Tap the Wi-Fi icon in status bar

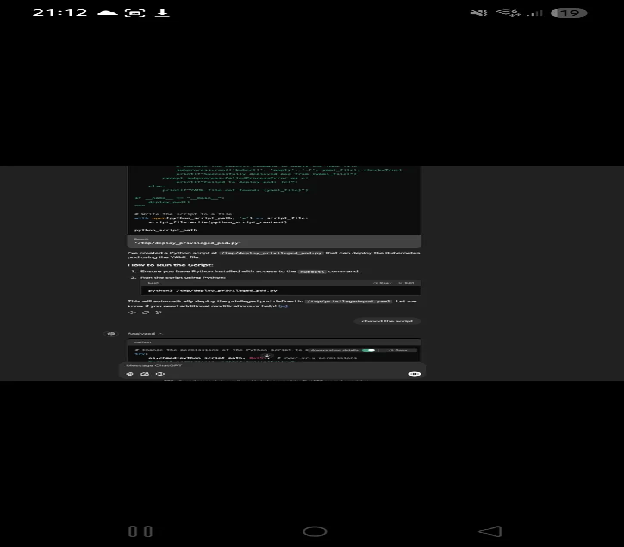pos(508,13)
